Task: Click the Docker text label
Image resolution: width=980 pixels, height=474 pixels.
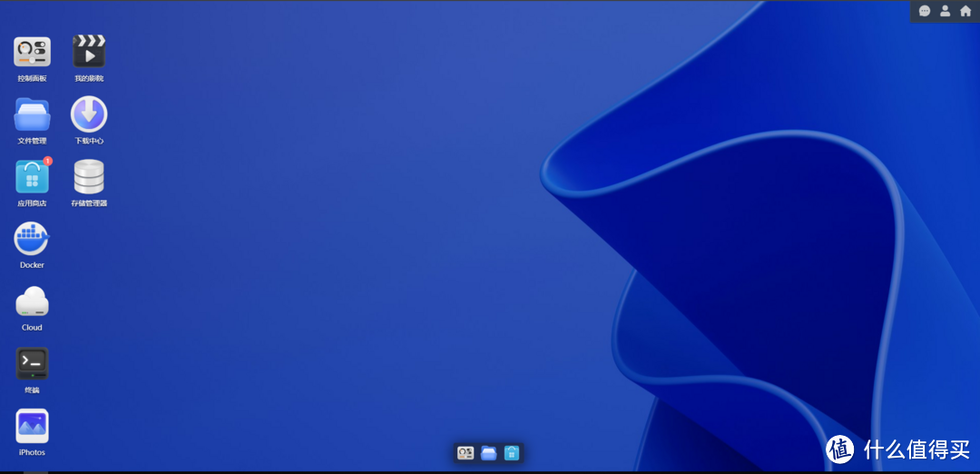Action: (32, 265)
